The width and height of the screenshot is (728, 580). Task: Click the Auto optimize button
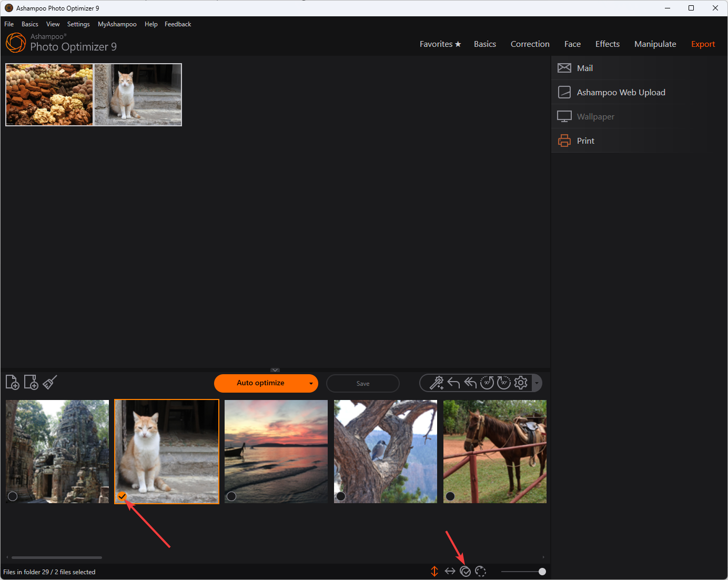point(260,383)
